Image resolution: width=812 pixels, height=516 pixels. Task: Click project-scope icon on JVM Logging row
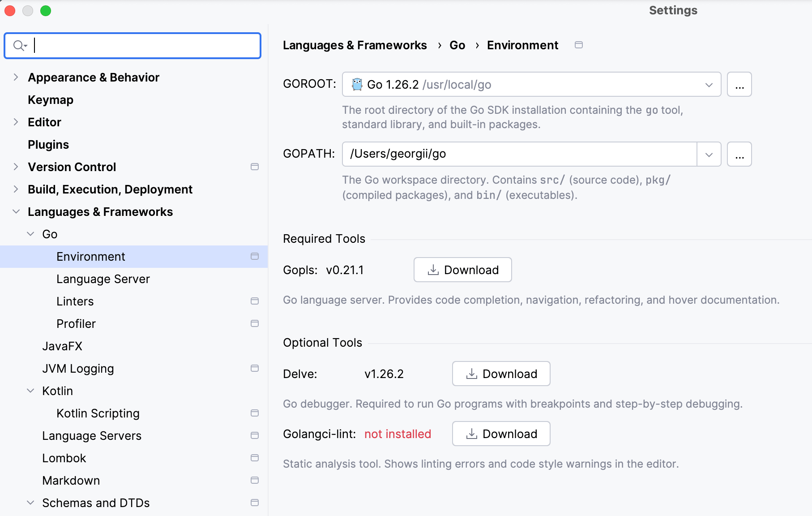coord(255,368)
